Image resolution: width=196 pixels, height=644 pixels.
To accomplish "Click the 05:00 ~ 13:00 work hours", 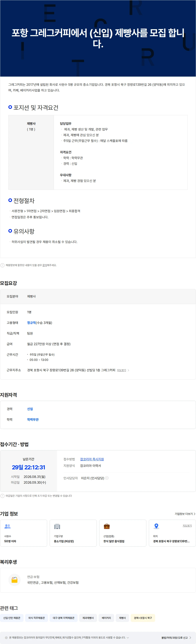I will pos(39,360).
